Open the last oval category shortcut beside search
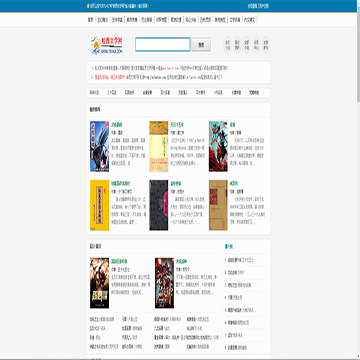This screenshot has height=360, width=360. 266,45
